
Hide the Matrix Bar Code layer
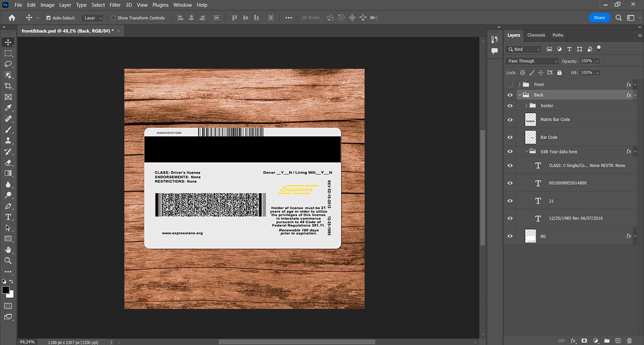tap(510, 119)
